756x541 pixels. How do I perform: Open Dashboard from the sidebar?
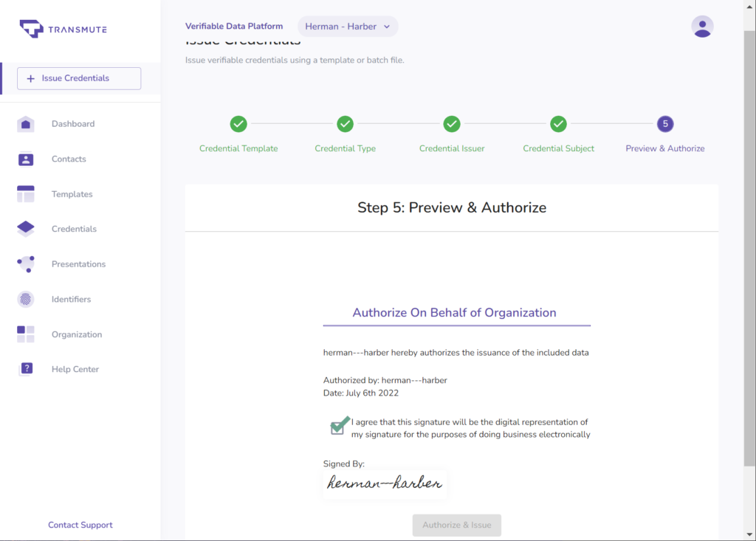[73, 124]
